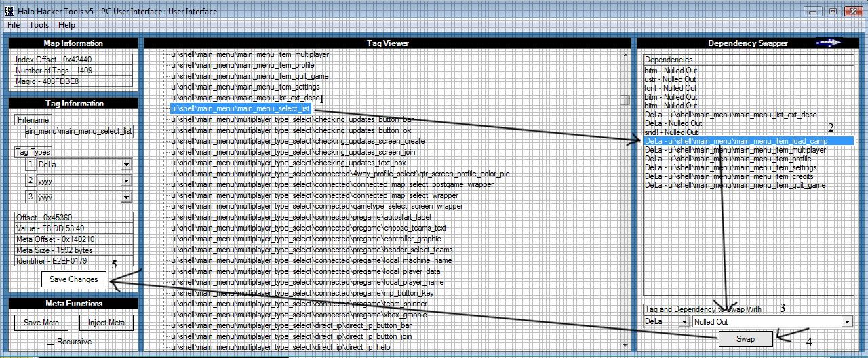This screenshot has height=358, width=868.
Task: Click the Swap button
Action: pos(745,339)
